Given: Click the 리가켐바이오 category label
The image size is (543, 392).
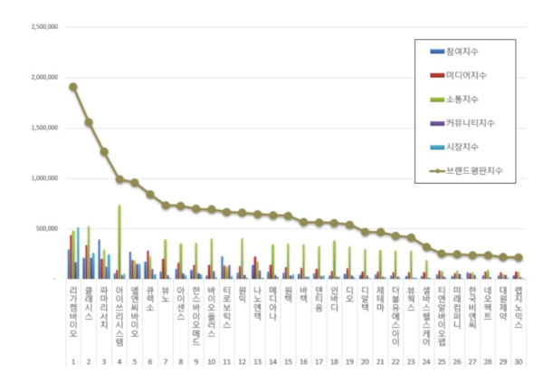Looking at the screenshot, I should (73, 310).
